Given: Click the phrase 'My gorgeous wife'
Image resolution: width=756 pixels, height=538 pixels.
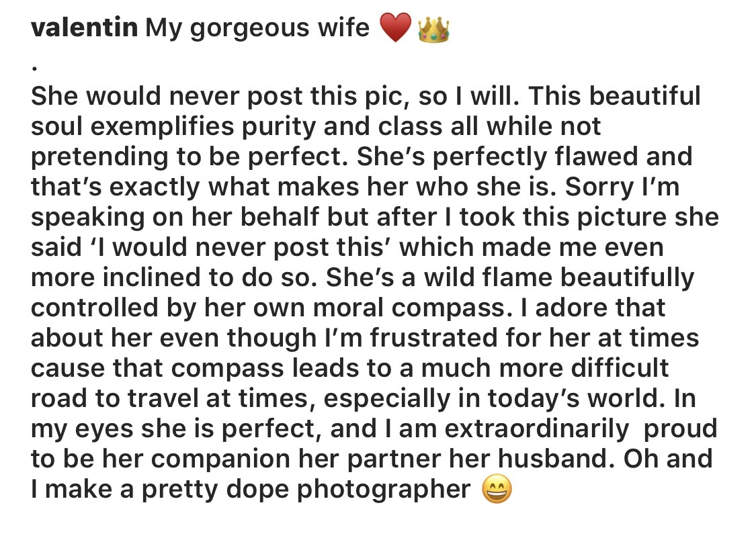Looking at the screenshot, I should coord(257,28).
